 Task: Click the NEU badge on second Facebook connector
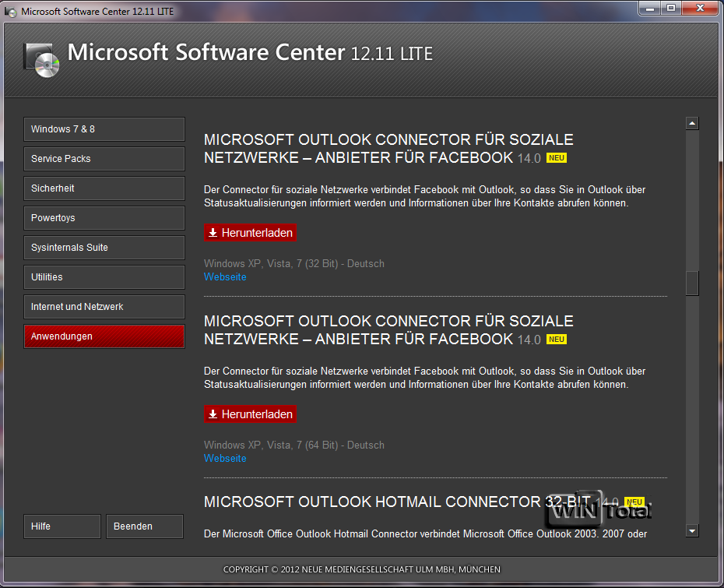(557, 340)
